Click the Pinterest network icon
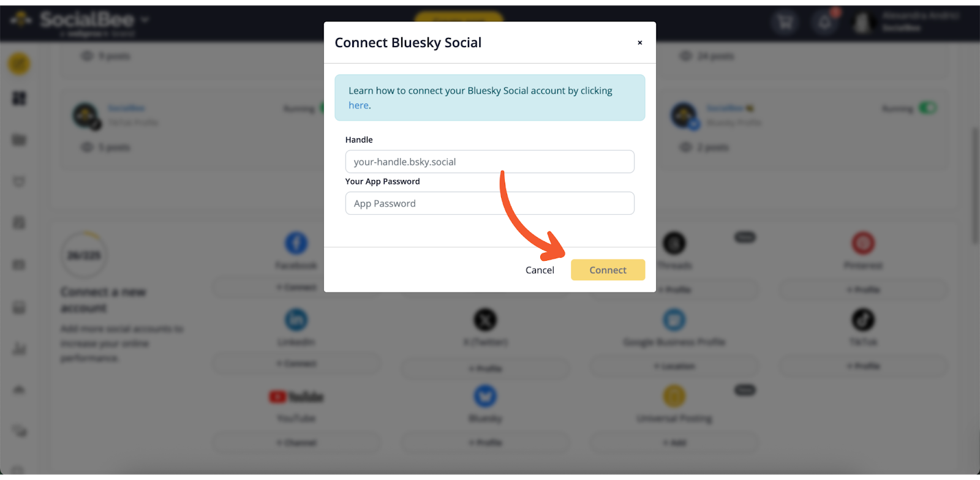Image resolution: width=980 pixels, height=480 pixels. (x=863, y=243)
